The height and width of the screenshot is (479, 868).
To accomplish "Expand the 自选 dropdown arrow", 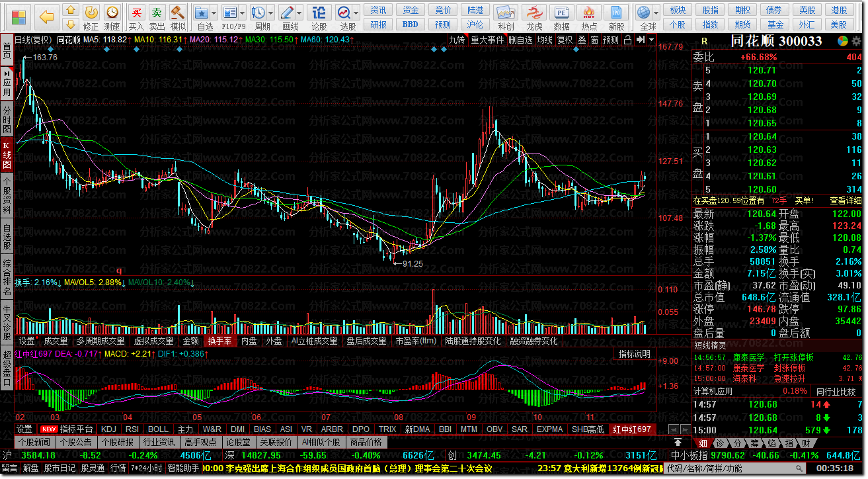I will 215,13.
